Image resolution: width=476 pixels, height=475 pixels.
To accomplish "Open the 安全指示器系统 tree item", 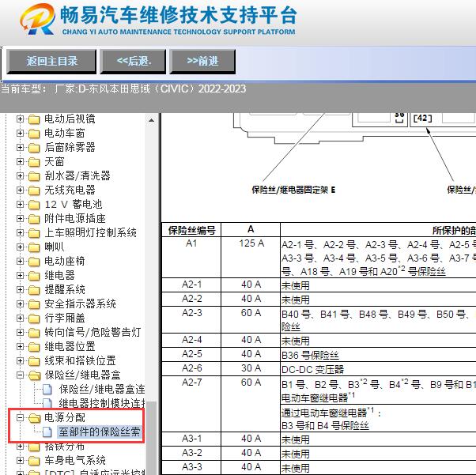I will (80, 304).
